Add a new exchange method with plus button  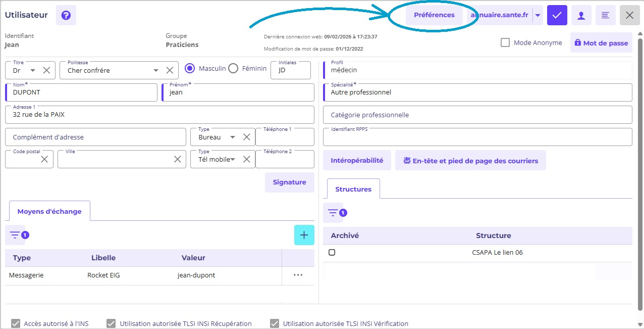pos(304,235)
